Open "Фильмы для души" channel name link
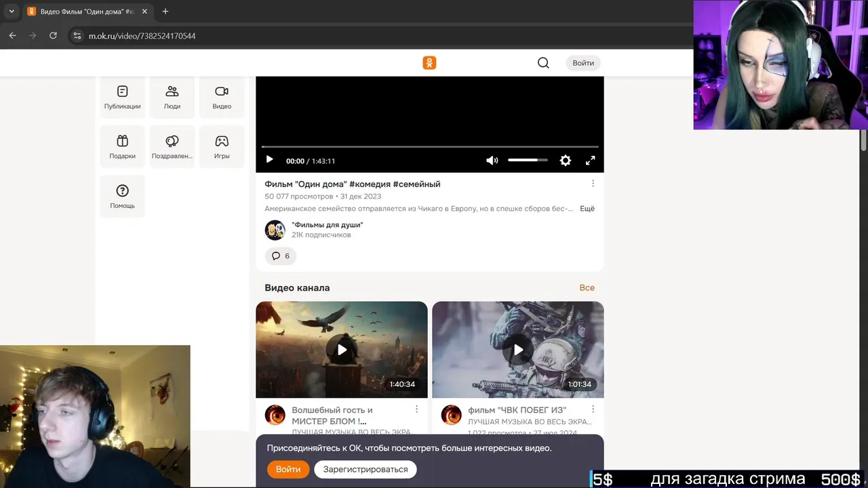Image resolution: width=868 pixels, height=488 pixels. (328, 225)
